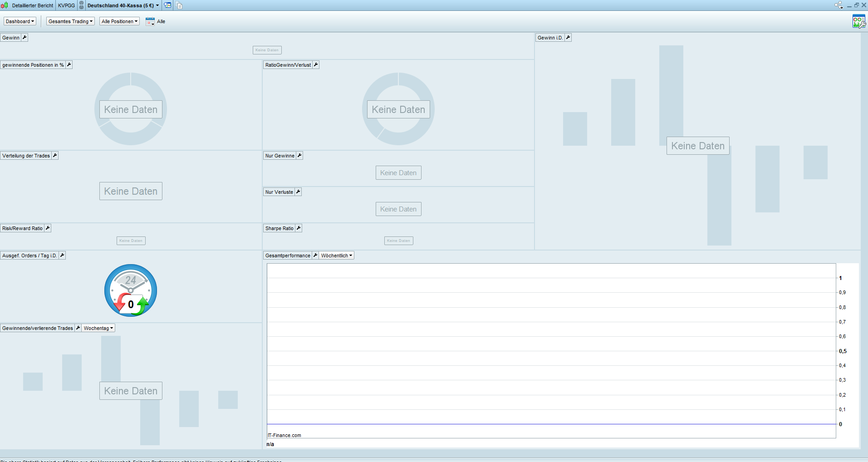Image resolution: width=868 pixels, height=462 pixels.
Task: Click the Gewinnende/verlierende Trades label
Action: [x=38, y=328]
